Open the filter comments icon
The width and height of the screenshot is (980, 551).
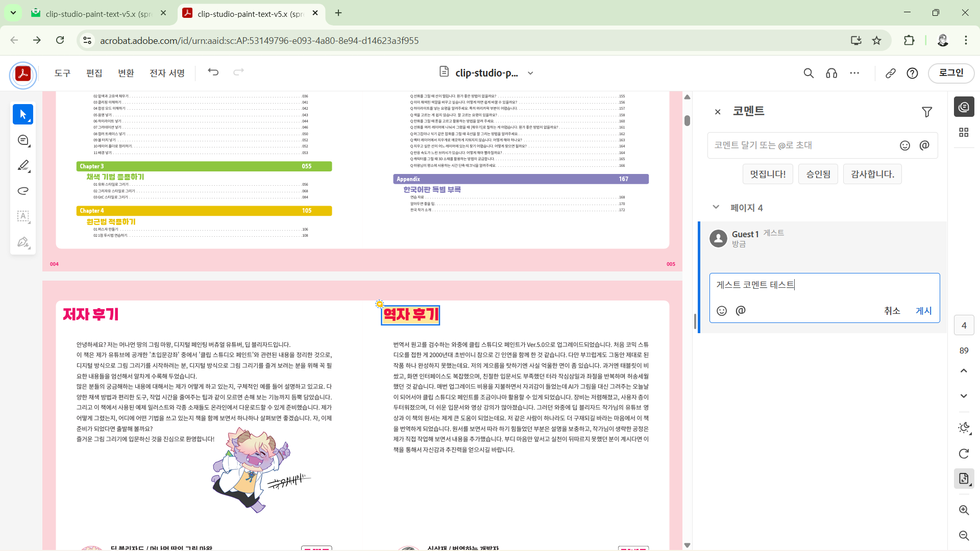[927, 112]
